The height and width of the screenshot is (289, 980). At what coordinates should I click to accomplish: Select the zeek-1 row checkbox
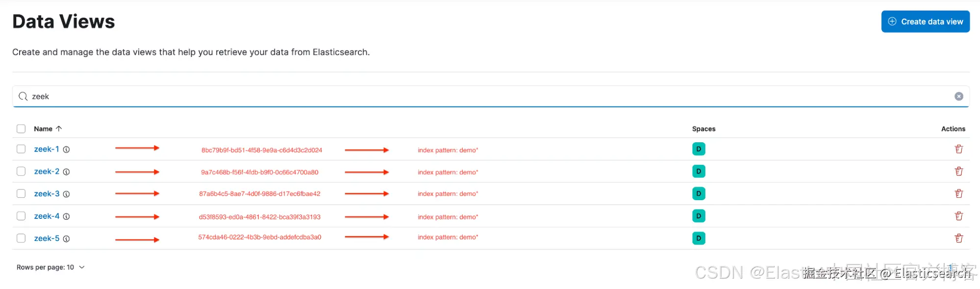(21, 149)
